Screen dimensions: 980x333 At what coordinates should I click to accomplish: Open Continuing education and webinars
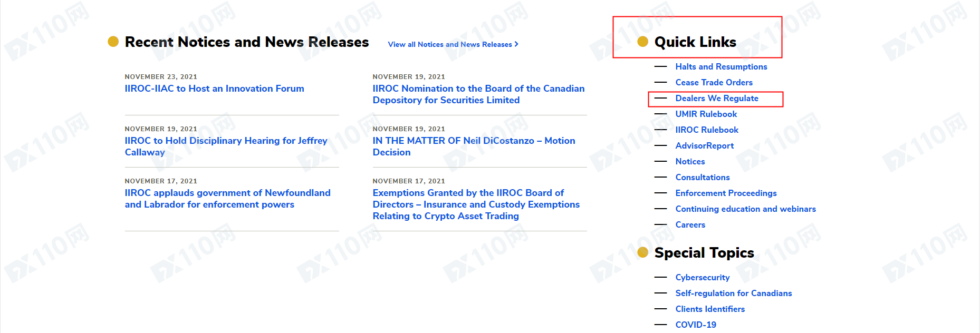point(745,209)
